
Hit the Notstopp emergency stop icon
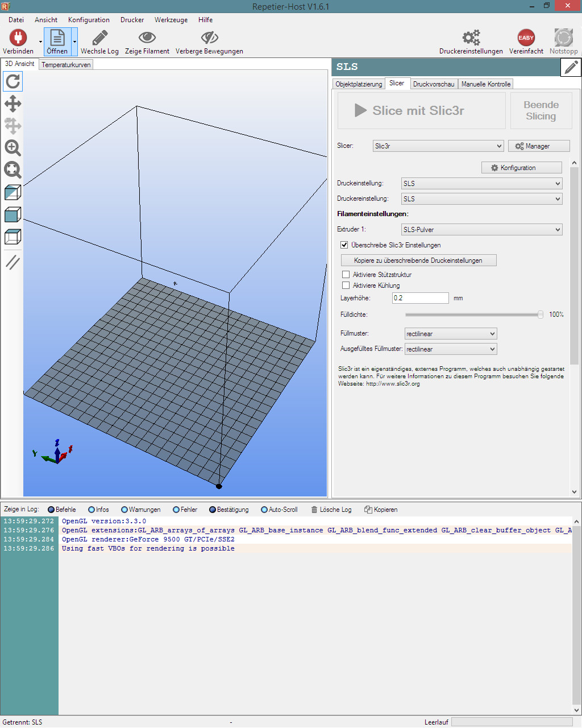[x=564, y=38]
